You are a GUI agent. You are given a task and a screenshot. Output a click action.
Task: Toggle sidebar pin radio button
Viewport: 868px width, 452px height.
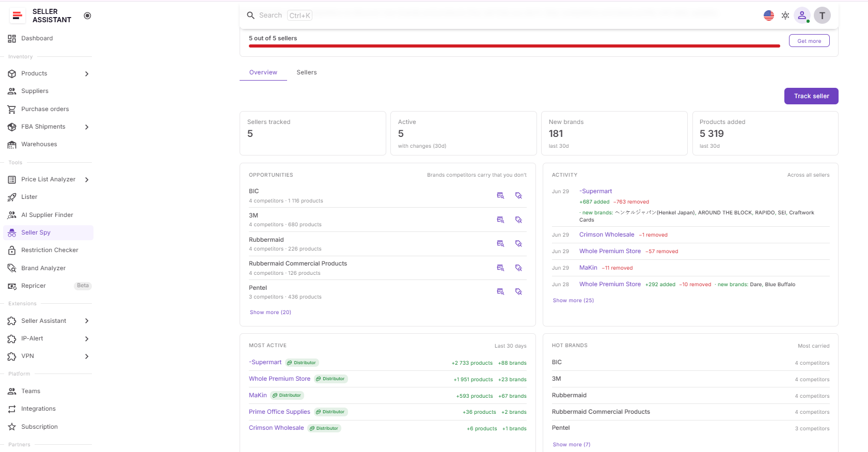point(87,15)
